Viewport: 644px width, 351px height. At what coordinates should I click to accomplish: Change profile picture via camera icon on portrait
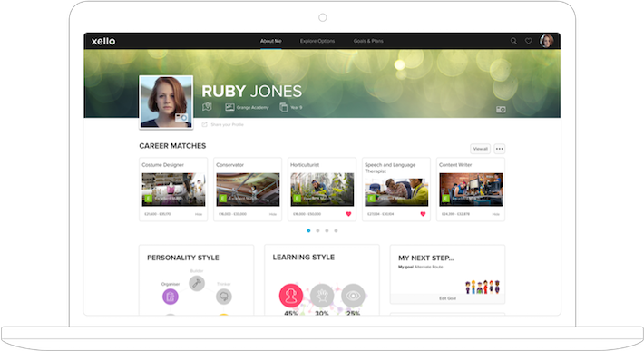click(181, 118)
